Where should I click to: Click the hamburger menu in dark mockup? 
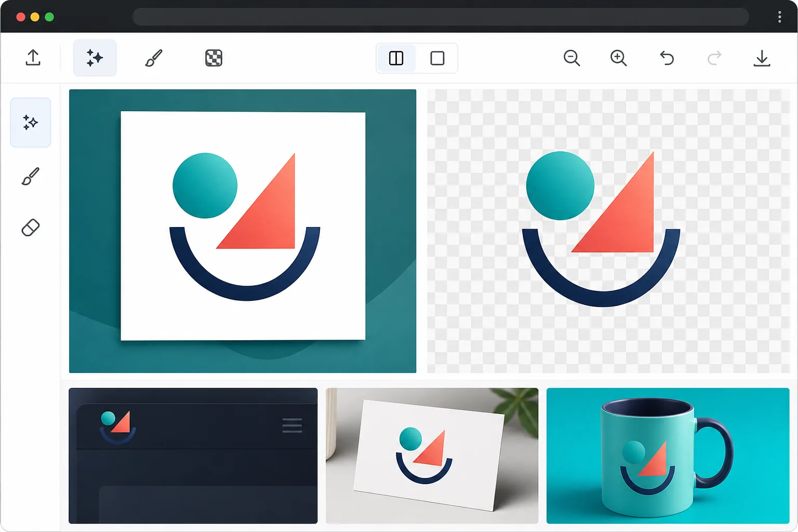tap(292, 425)
